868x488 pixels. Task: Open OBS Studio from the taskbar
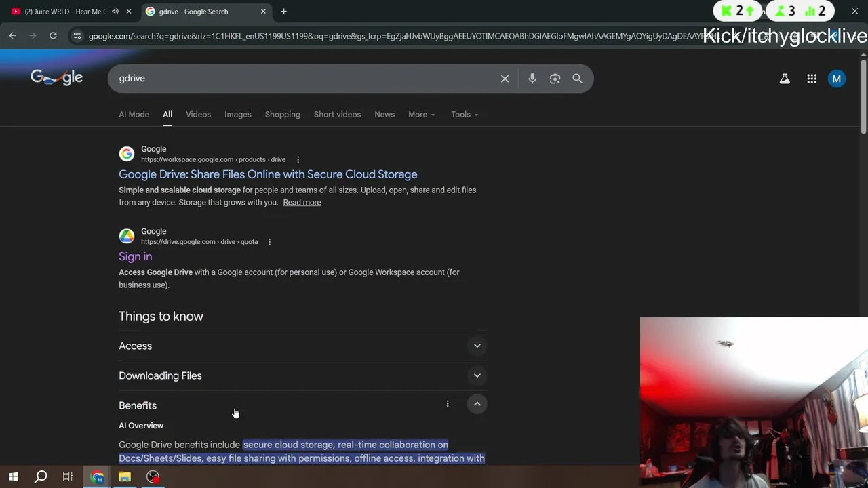(x=153, y=477)
